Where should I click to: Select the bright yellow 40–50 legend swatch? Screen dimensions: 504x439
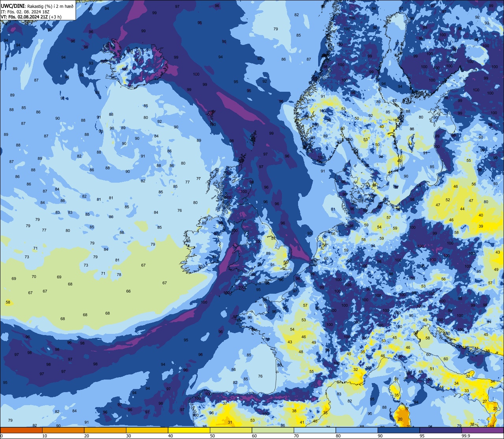click(x=189, y=430)
